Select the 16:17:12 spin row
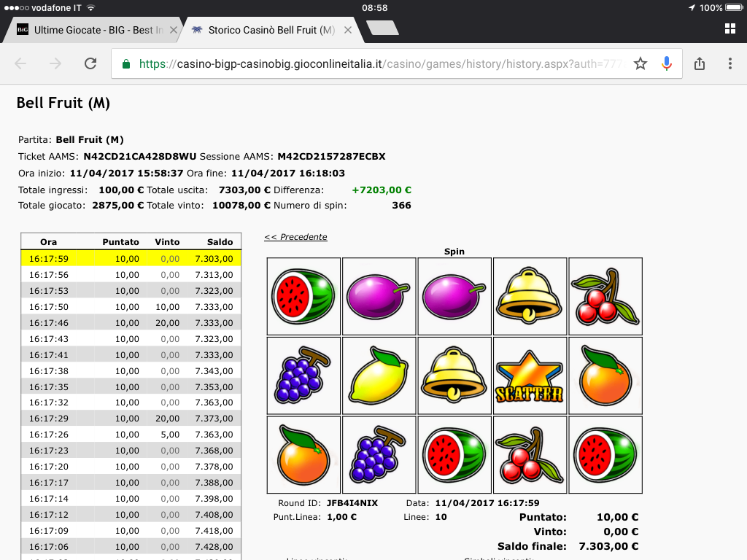The width and height of the screenshot is (747, 560). pos(131,515)
